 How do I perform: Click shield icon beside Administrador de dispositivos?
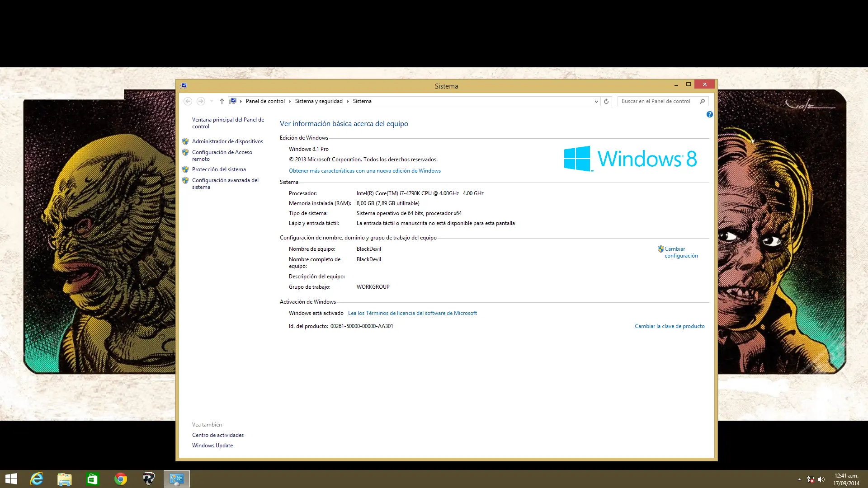(x=185, y=141)
